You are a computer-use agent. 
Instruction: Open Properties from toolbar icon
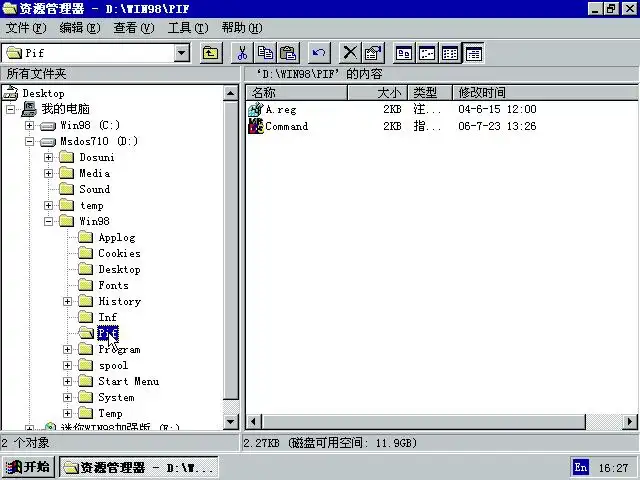pos(373,53)
